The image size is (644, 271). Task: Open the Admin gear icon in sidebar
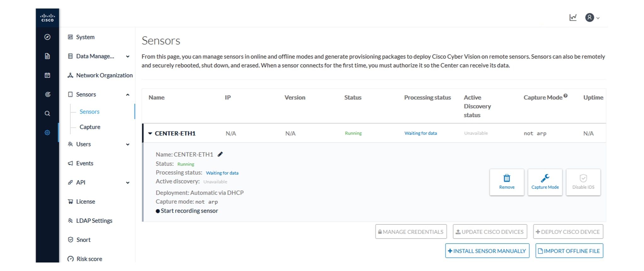coord(47,133)
